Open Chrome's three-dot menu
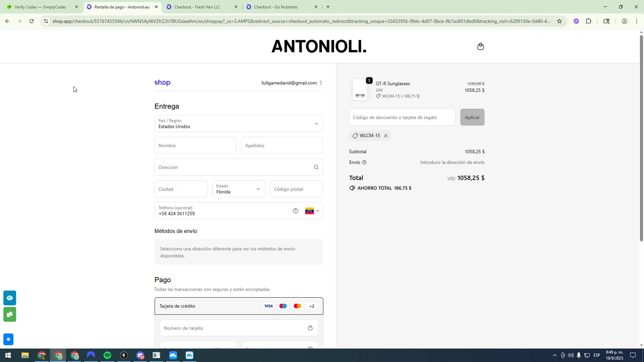644x362 pixels. 637,21
